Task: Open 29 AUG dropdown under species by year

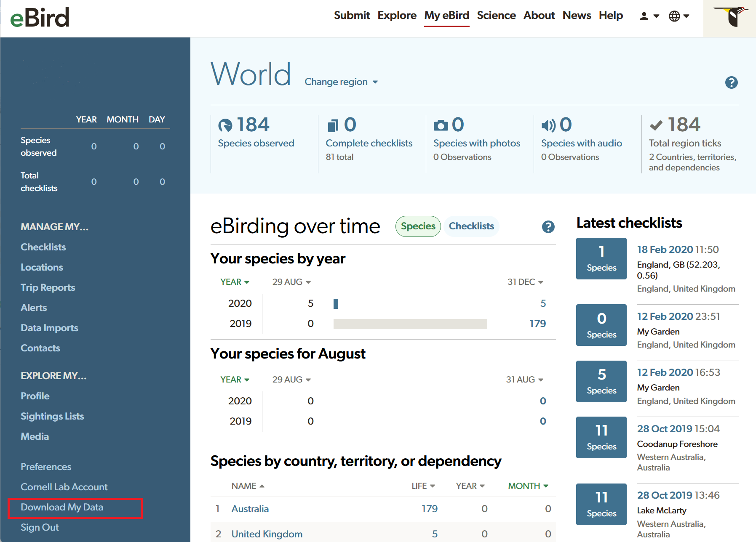Action: coord(291,282)
